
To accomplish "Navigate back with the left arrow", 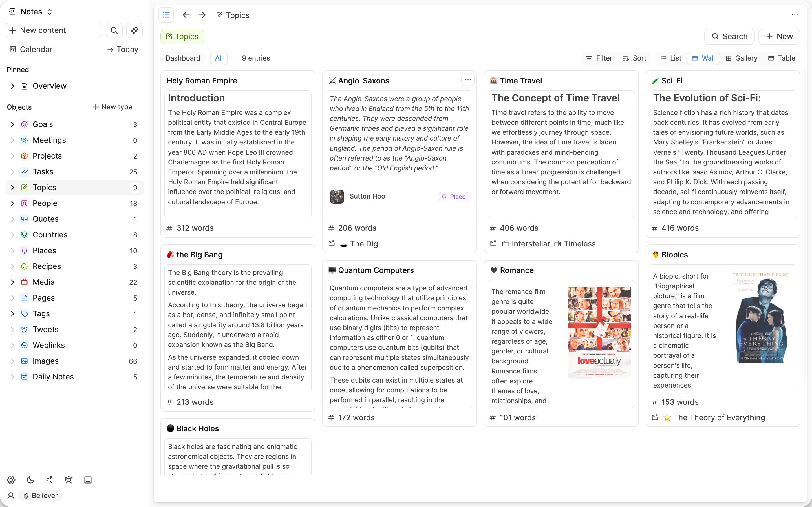I will coord(186,15).
